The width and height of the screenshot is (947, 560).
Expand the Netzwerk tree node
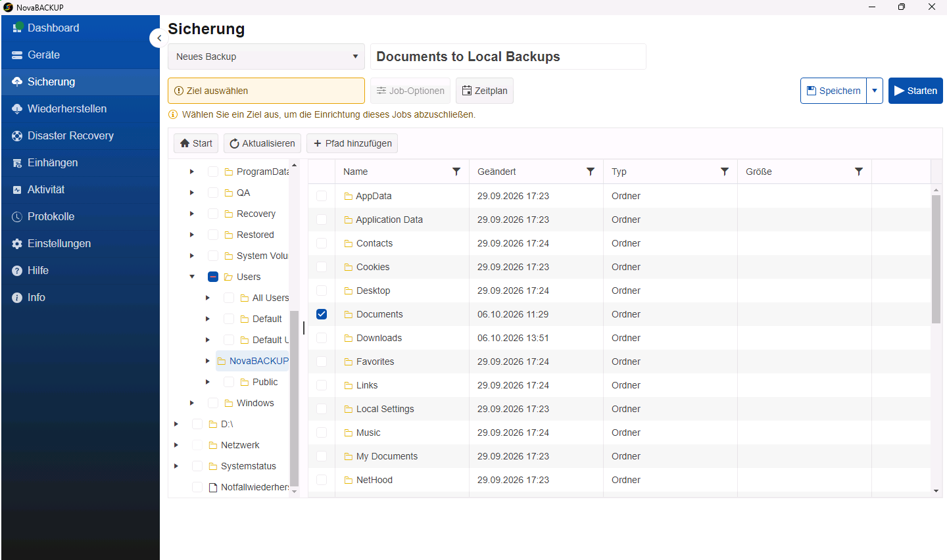(176, 445)
